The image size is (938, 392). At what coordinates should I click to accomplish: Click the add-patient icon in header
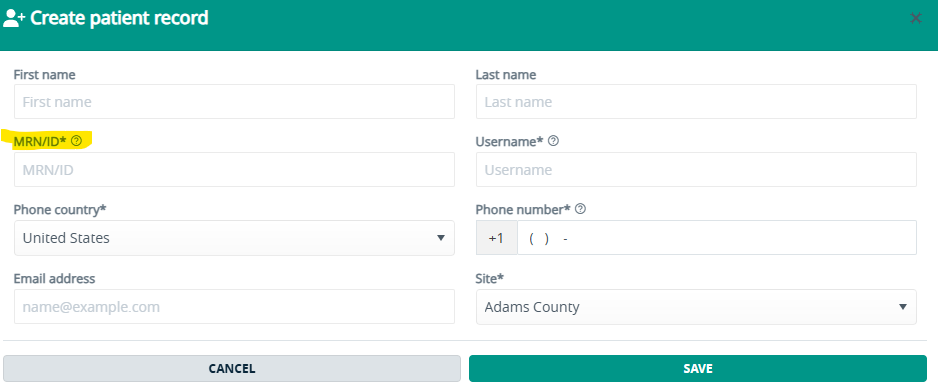pyautogui.click(x=13, y=19)
